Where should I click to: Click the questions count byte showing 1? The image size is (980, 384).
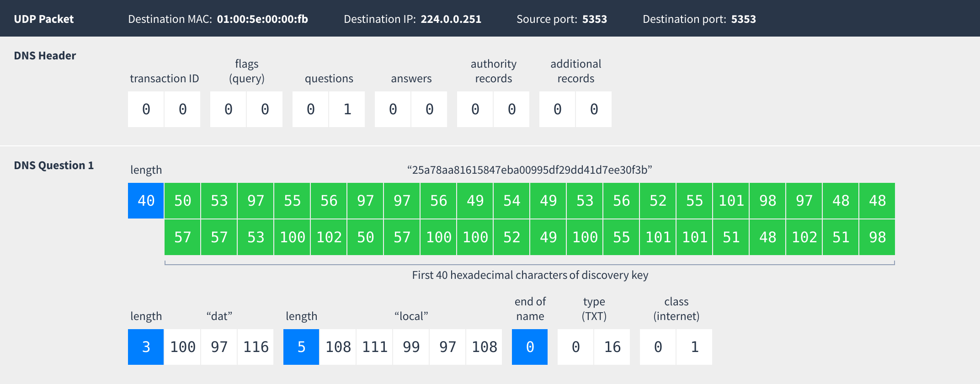[347, 109]
